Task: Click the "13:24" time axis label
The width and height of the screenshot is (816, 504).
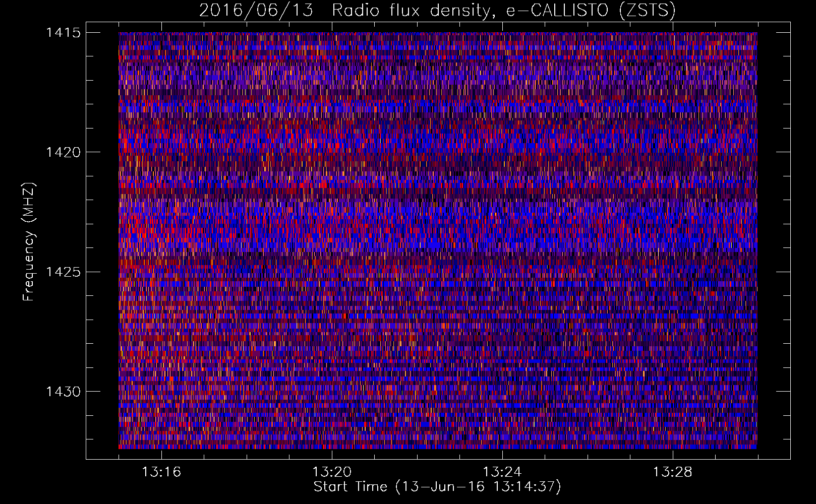Action: point(502,472)
